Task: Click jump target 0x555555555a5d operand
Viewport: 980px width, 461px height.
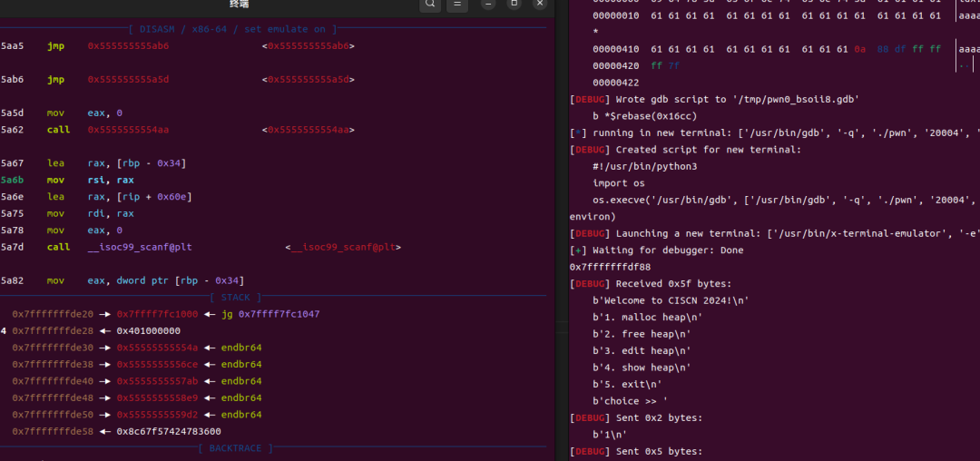Action: (x=128, y=79)
